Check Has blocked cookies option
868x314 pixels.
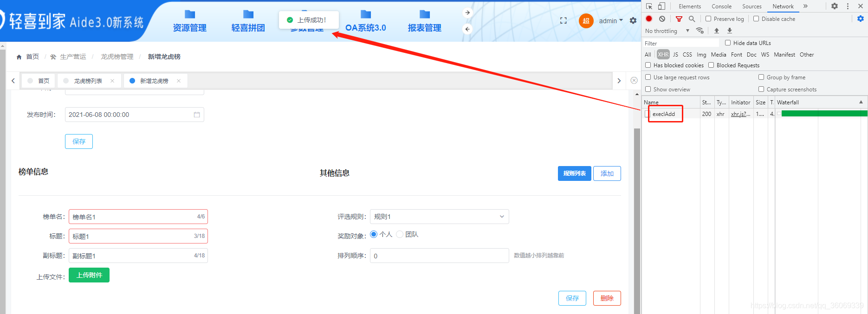click(648, 65)
